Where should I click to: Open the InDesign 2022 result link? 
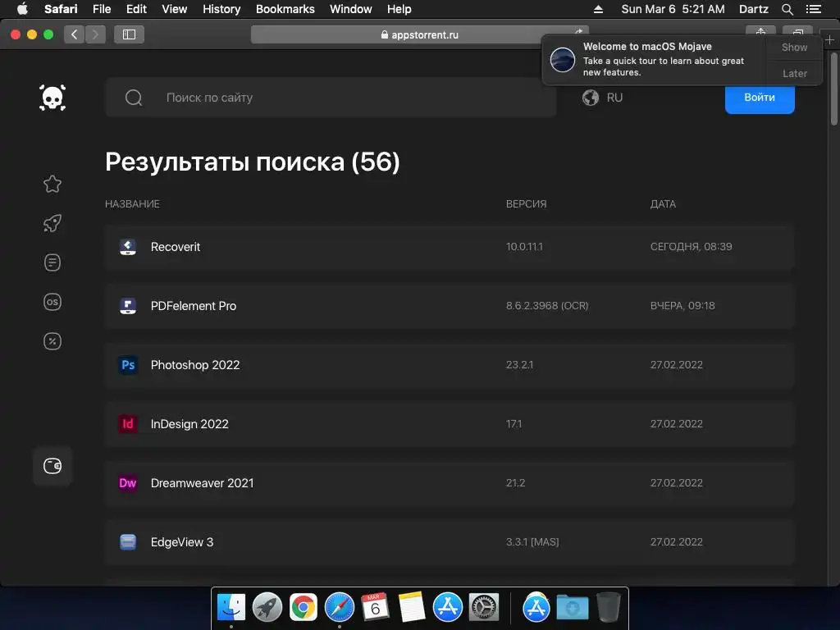click(x=189, y=424)
